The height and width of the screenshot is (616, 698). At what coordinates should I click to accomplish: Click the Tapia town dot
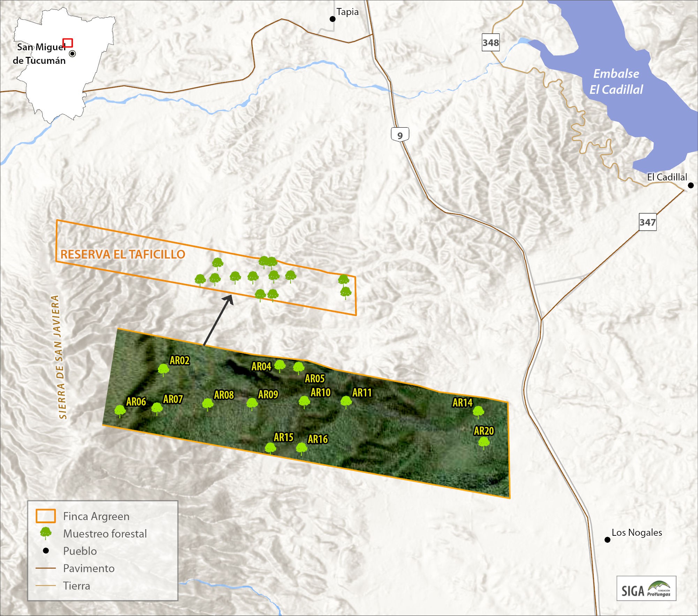[332, 19]
